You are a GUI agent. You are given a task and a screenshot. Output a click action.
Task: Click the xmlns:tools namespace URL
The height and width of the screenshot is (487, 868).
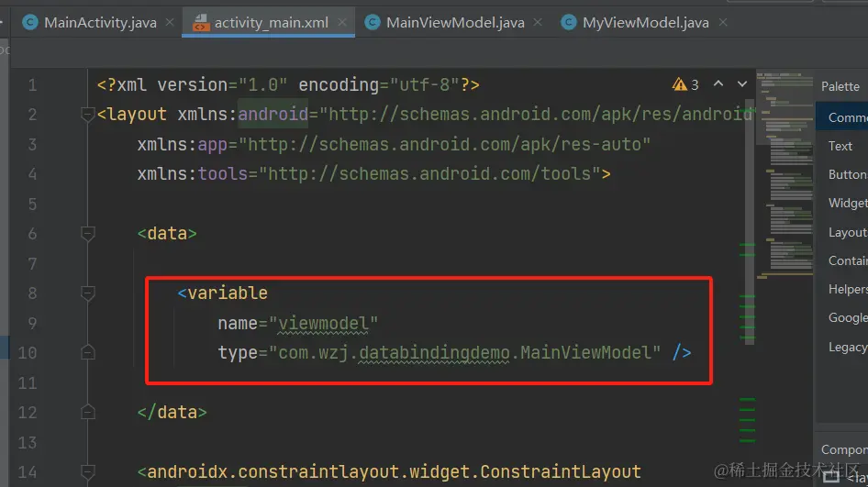coord(429,173)
